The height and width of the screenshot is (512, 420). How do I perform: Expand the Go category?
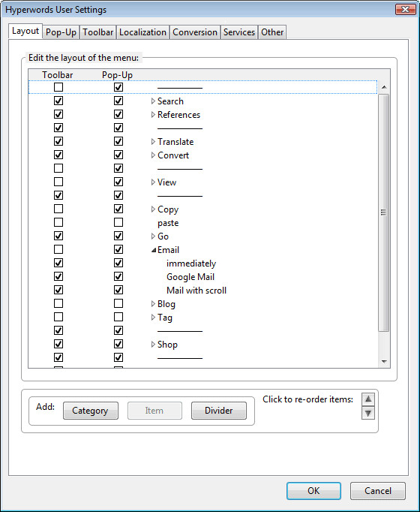click(153, 236)
